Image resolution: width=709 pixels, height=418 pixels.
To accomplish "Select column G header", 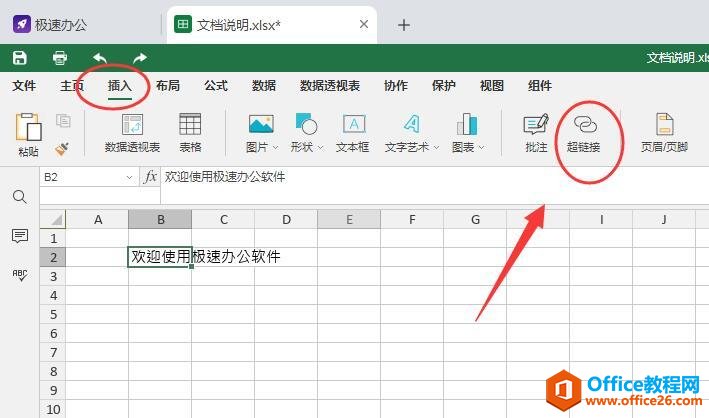I will coord(475,219).
